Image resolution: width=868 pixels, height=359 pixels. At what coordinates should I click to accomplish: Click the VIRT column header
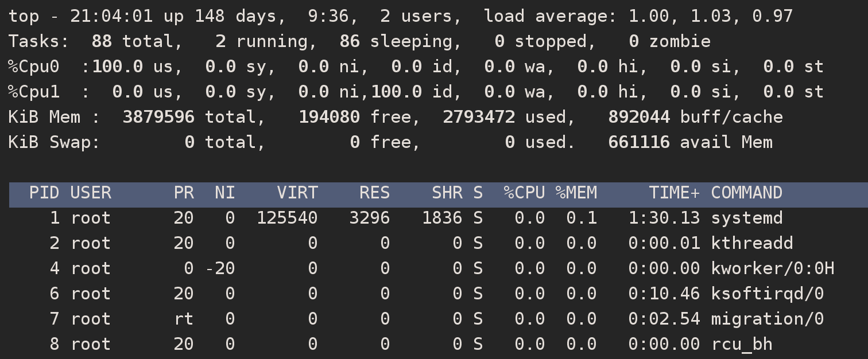pyautogui.click(x=297, y=193)
